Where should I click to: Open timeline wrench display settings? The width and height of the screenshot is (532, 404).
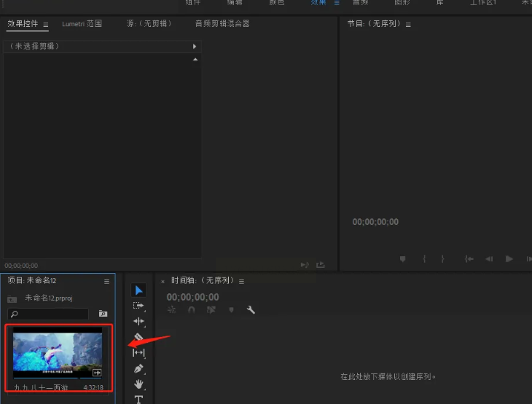pos(251,310)
